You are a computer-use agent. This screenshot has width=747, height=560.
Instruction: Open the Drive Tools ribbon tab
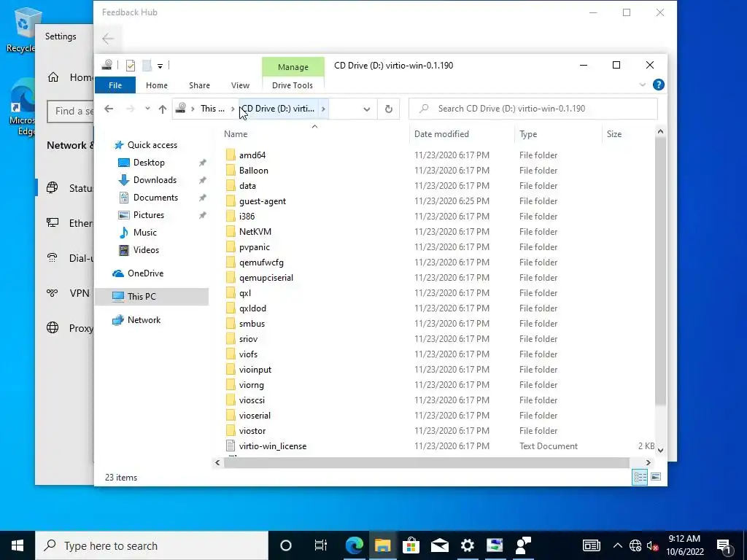point(293,85)
